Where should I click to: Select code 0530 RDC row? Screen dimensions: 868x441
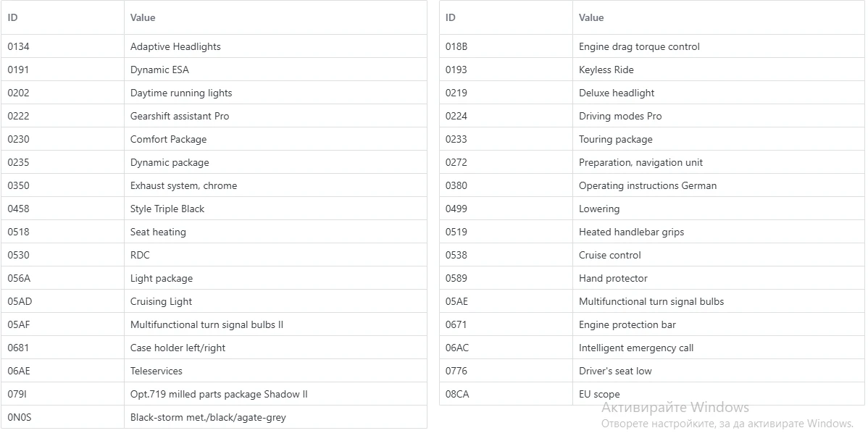tap(140, 255)
